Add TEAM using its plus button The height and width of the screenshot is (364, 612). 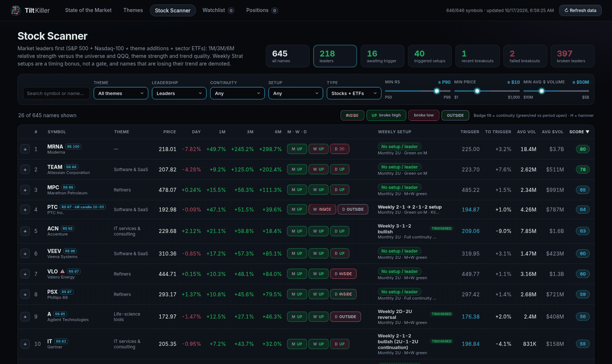click(25, 169)
